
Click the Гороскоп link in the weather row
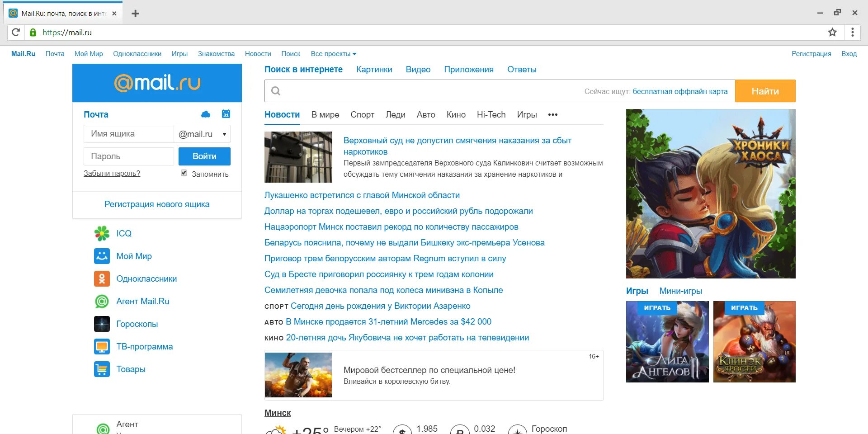click(549, 429)
